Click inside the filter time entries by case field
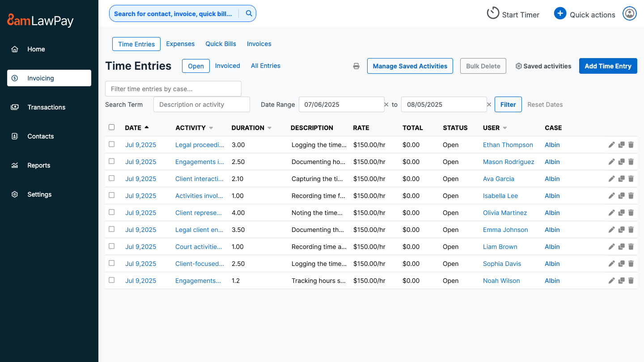Image resolution: width=644 pixels, height=362 pixels. (173, 88)
